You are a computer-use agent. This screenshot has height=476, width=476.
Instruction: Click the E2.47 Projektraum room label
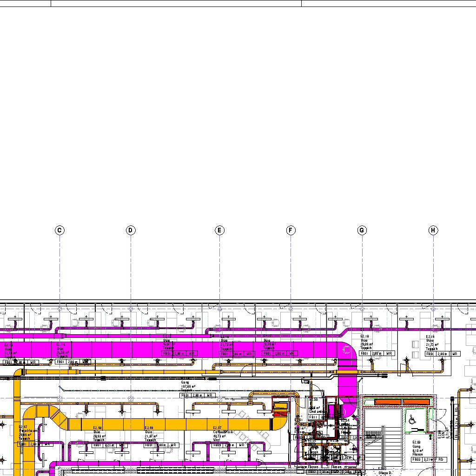24,432
